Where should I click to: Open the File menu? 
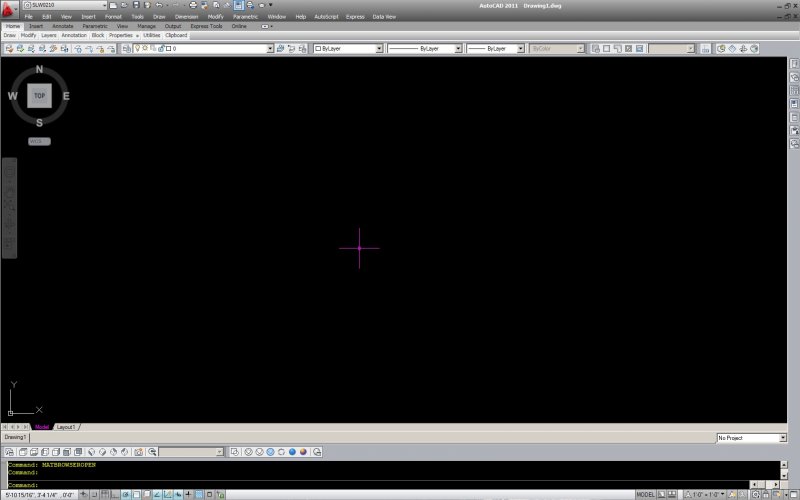coord(29,17)
